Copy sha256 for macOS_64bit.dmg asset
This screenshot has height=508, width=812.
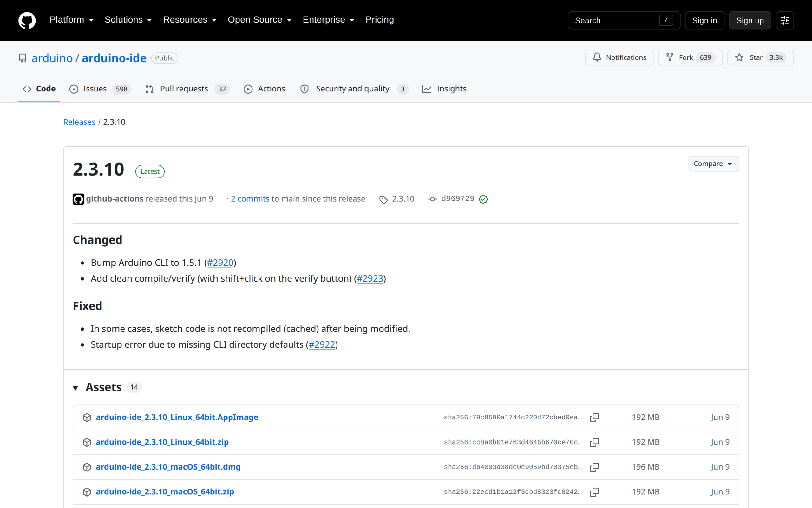pyautogui.click(x=594, y=467)
